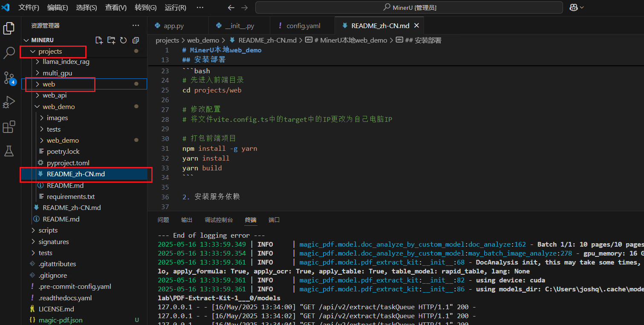Click editor line 'npm install -g yarn'
This screenshot has width=644, height=325.
click(x=219, y=148)
